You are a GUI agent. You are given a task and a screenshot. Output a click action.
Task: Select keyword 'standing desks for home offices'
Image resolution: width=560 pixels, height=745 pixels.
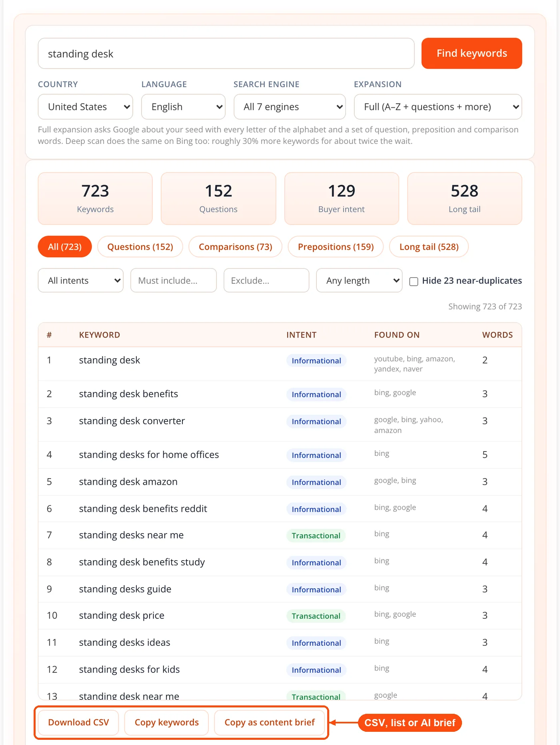[x=149, y=455]
